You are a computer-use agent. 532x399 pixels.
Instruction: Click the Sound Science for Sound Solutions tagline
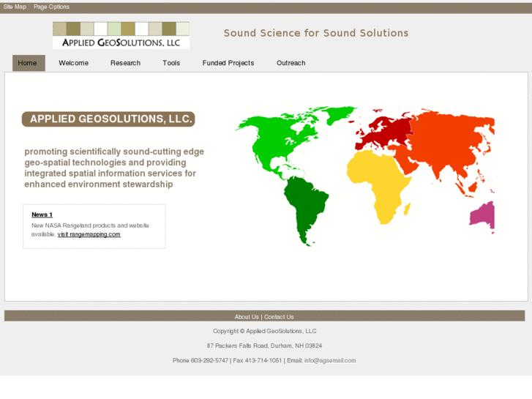coord(316,33)
